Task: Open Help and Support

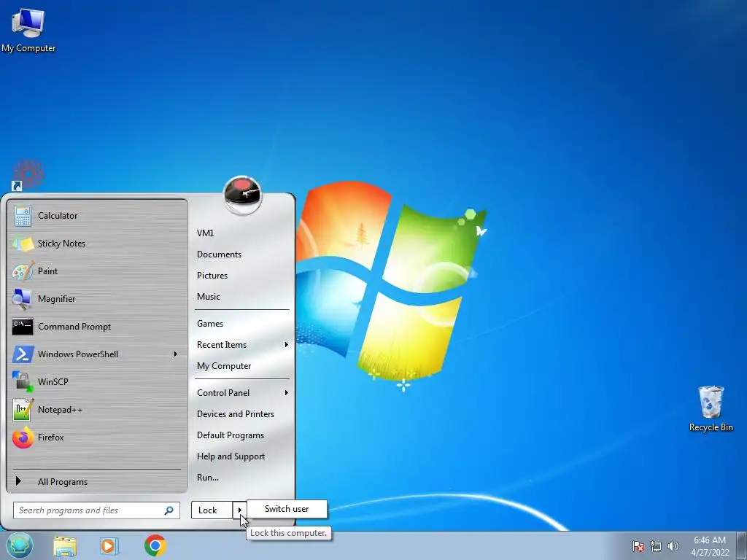Action: [x=231, y=456]
